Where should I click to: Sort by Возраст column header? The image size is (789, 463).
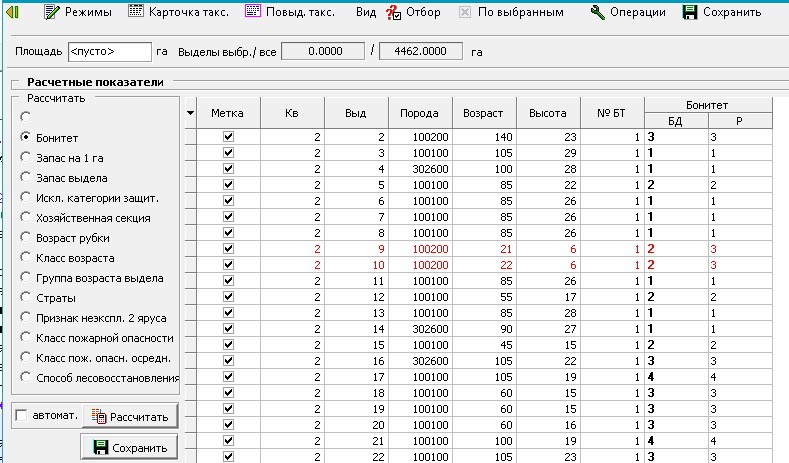484,113
